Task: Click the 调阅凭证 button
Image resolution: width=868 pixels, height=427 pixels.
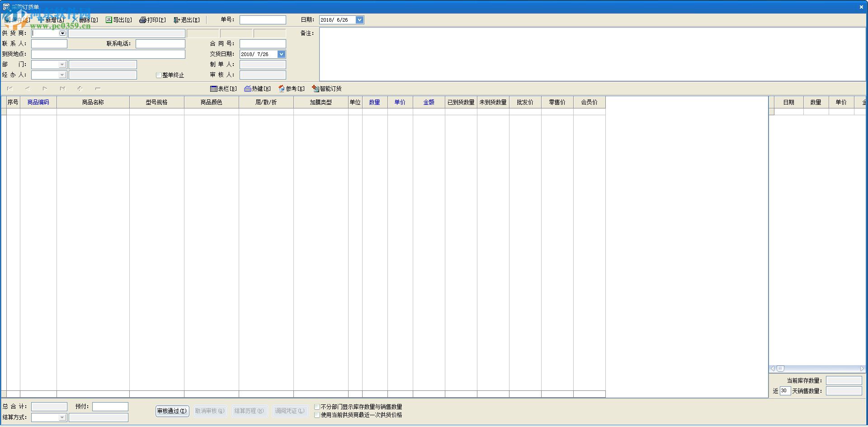Action: click(x=290, y=411)
